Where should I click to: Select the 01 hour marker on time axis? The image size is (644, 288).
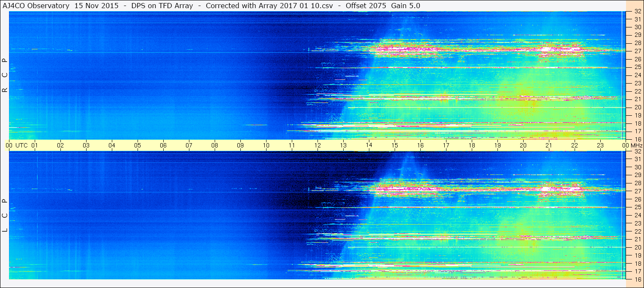click(35, 145)
